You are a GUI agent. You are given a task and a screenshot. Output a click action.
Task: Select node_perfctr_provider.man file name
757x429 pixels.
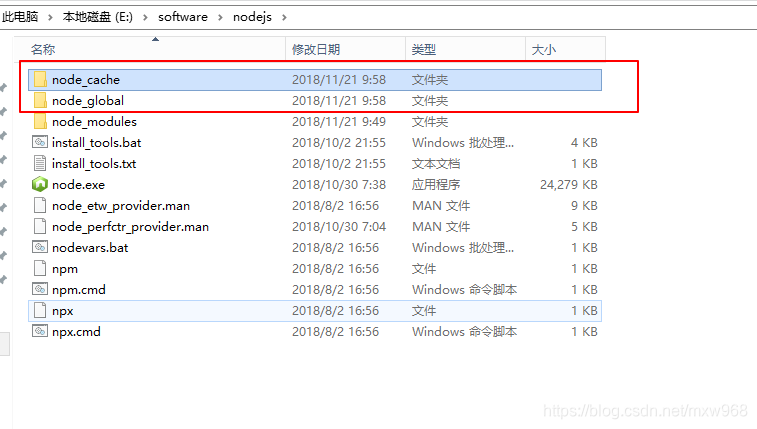[x=130, y=227]
